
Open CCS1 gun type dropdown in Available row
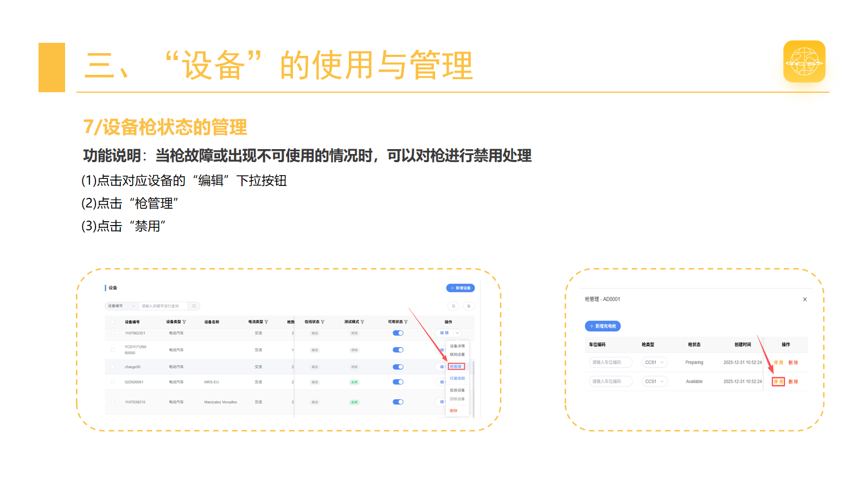coord(654,381)
